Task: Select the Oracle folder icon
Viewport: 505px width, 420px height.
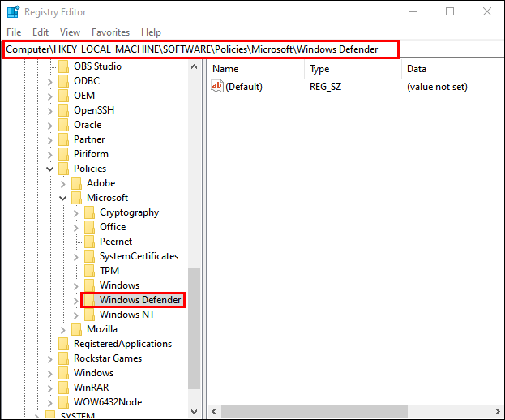Action: (x=63, y=125)
